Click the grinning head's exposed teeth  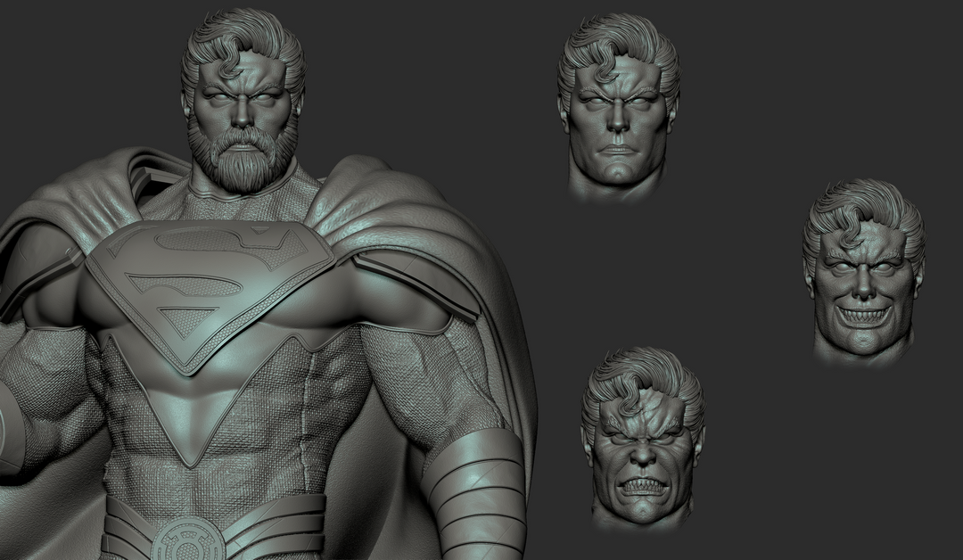[x=863, y=312]
